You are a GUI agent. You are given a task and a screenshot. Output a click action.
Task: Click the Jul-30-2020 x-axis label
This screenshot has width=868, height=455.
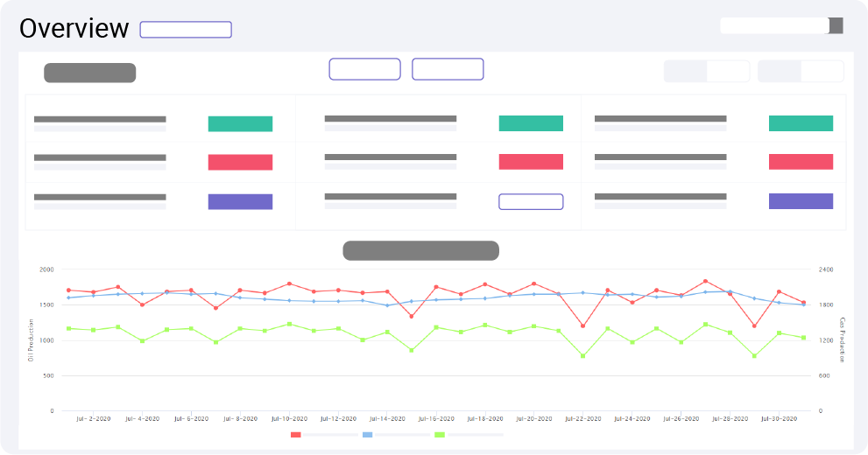click(779, 419)
